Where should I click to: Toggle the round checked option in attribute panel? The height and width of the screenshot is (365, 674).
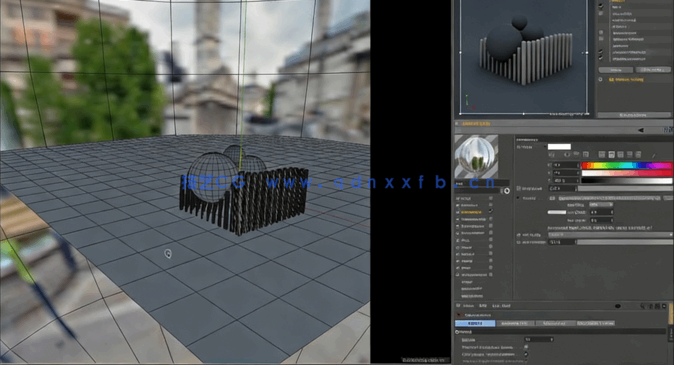click(x=526, y=354)
